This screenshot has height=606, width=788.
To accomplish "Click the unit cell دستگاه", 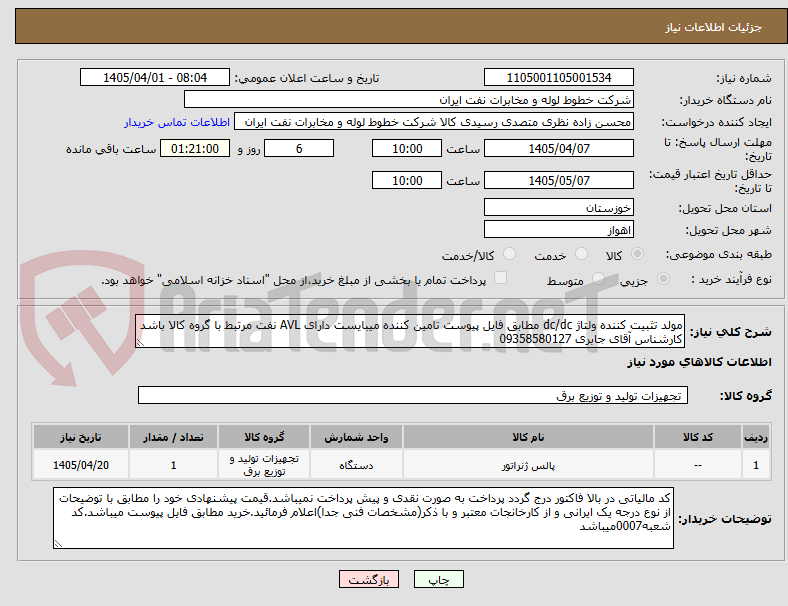I will tap(356, 466).
